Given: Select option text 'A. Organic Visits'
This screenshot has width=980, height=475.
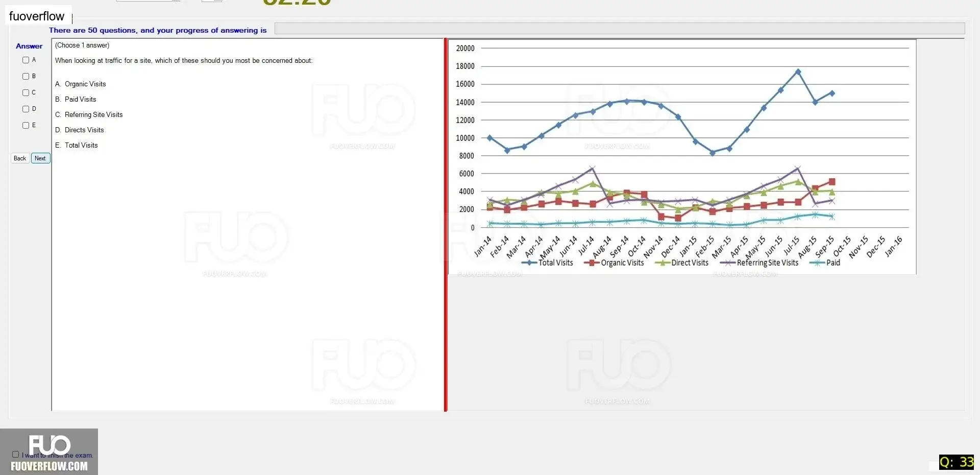Looking at the screenshot, I should tap(81, 84).
